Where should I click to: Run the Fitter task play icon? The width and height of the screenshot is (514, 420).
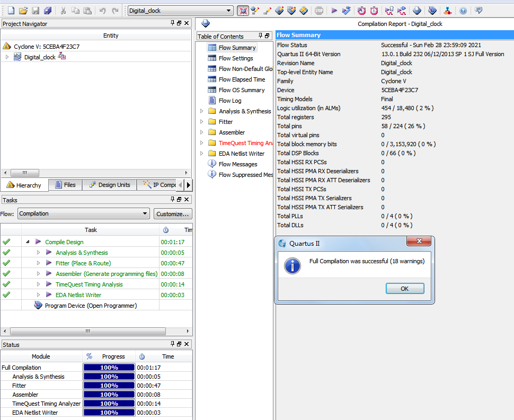[49, 263]
